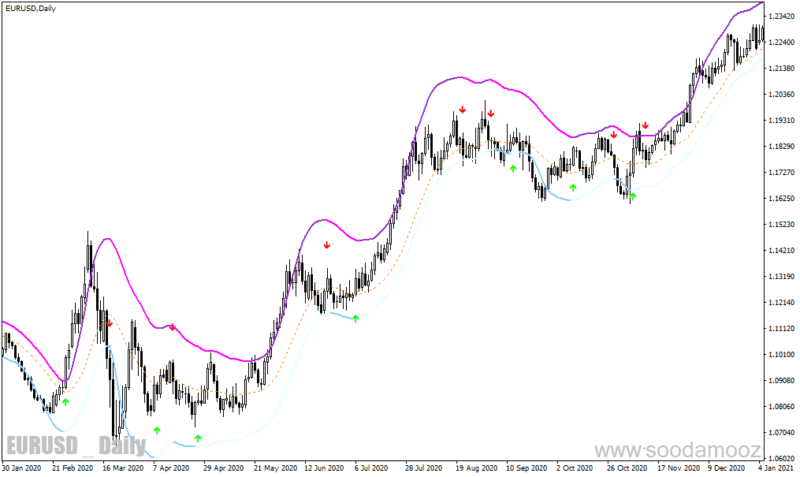
Task: Select the green buy arrow above 10 Sep 2020
Action: pos(513,168)
